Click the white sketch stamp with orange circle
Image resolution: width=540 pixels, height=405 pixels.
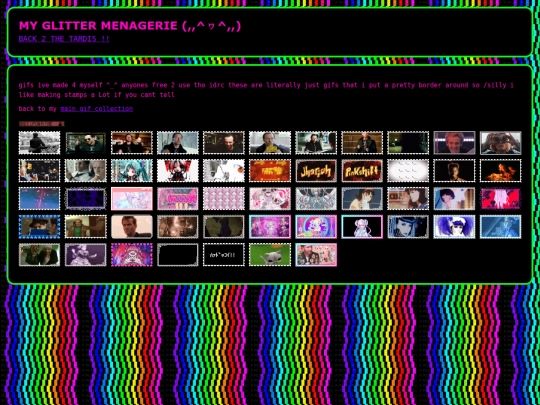(x=224, y=170)
